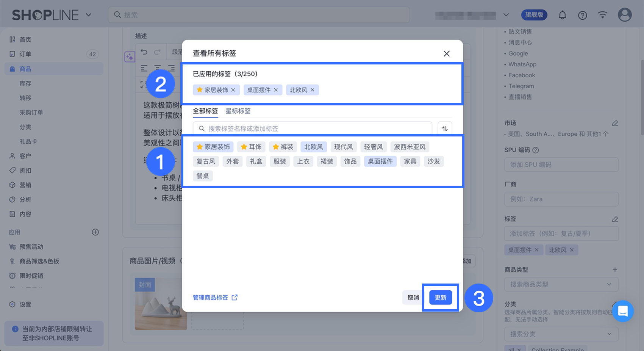This screenshot has width=644, height=351.
Task: Edit 市场 with pencil icon
Action: tap(615, 123)
